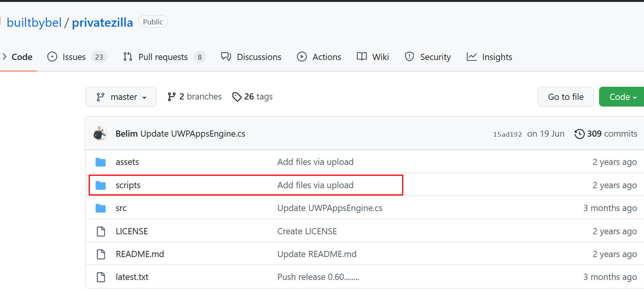Click the scripts folder icon
The width and height of the screenshot is (644, 290).
pyautogui.click(x=101, y=185)
